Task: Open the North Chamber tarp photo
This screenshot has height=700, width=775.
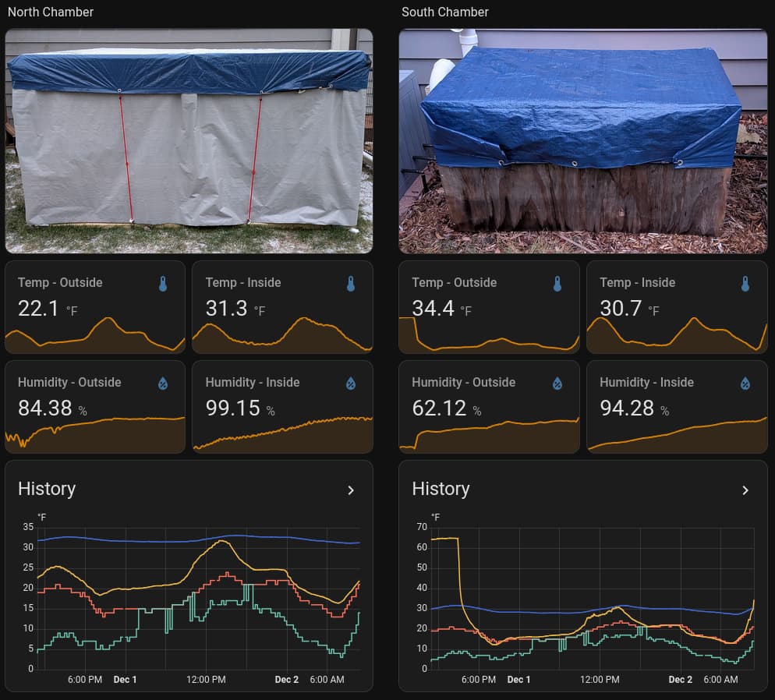Action: coord(189,141)
